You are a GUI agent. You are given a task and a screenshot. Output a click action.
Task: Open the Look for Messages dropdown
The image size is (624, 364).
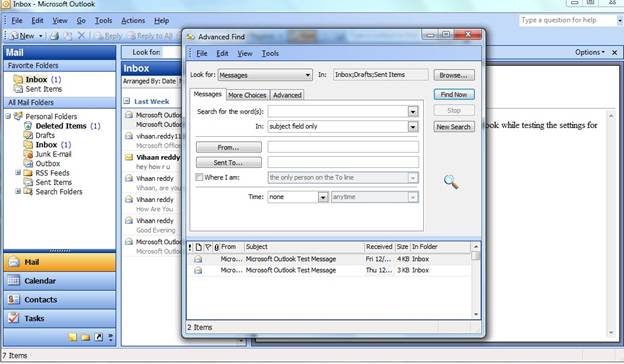click(x=307, y=75)
